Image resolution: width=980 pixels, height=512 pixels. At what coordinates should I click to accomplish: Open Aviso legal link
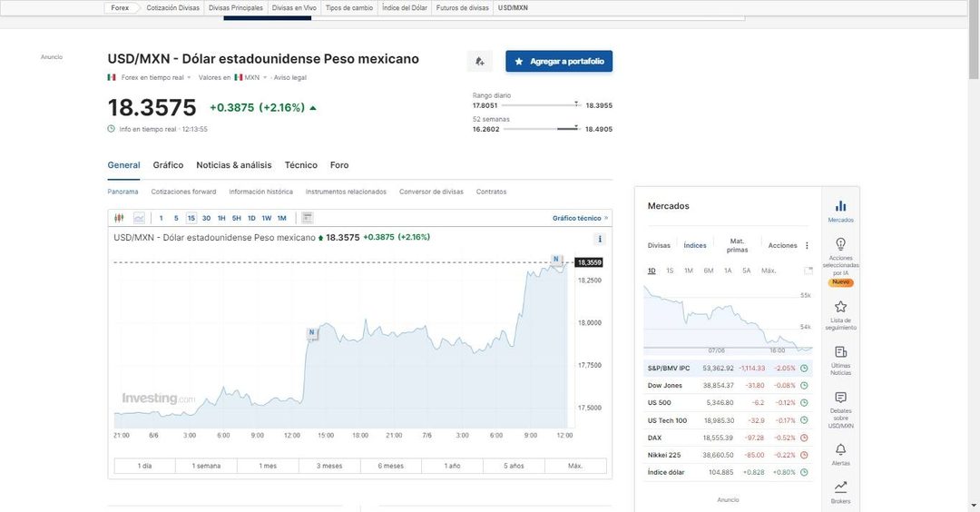290,77
